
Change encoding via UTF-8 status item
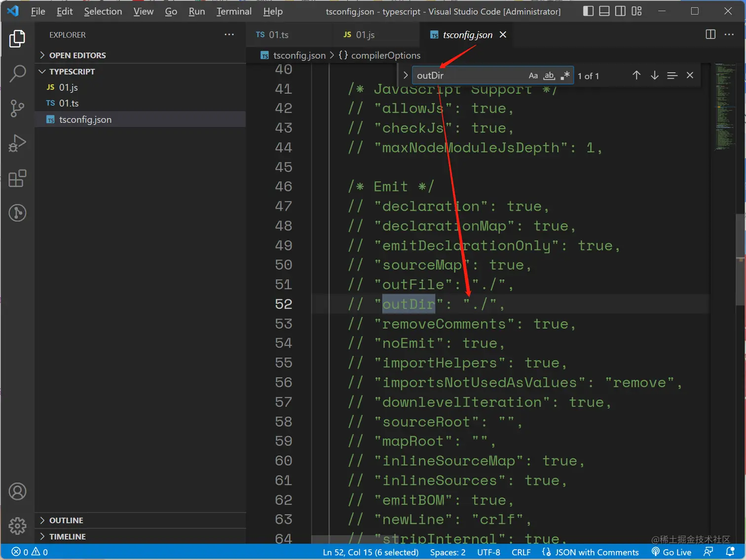(488, 552)
